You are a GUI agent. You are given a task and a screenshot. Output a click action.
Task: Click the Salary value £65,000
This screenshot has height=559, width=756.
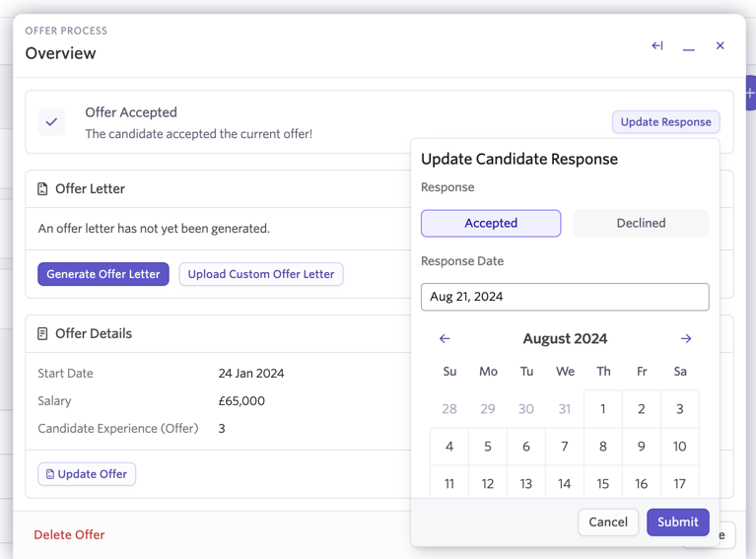241,401
